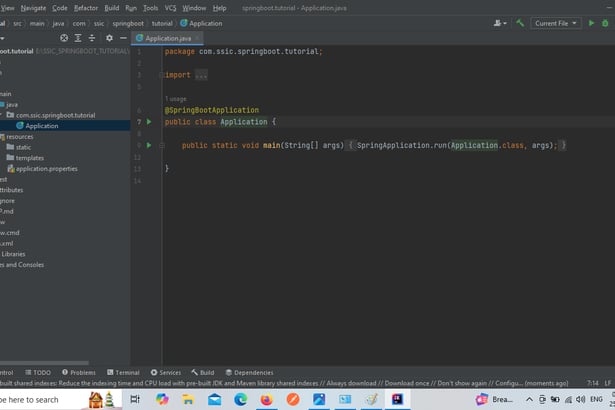
Task: Select application.properties in project tree
Action: point(47,169)
